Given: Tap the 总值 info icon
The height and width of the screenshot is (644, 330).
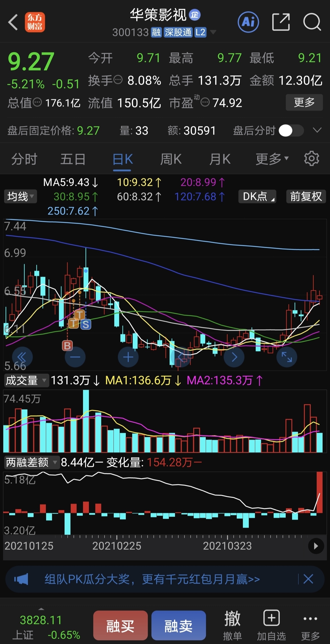Looking at the screenshot, I should pos(37,102).
